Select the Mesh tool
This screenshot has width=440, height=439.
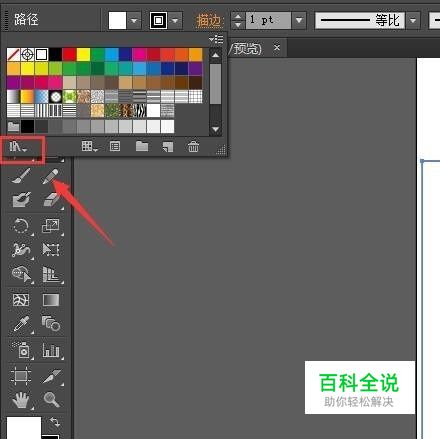click(21, 300)
